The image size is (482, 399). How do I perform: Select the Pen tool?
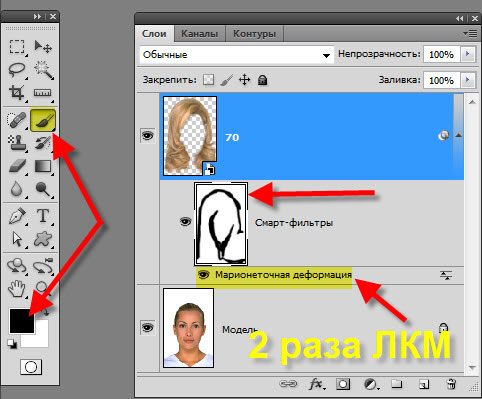[x=17, y=216]
